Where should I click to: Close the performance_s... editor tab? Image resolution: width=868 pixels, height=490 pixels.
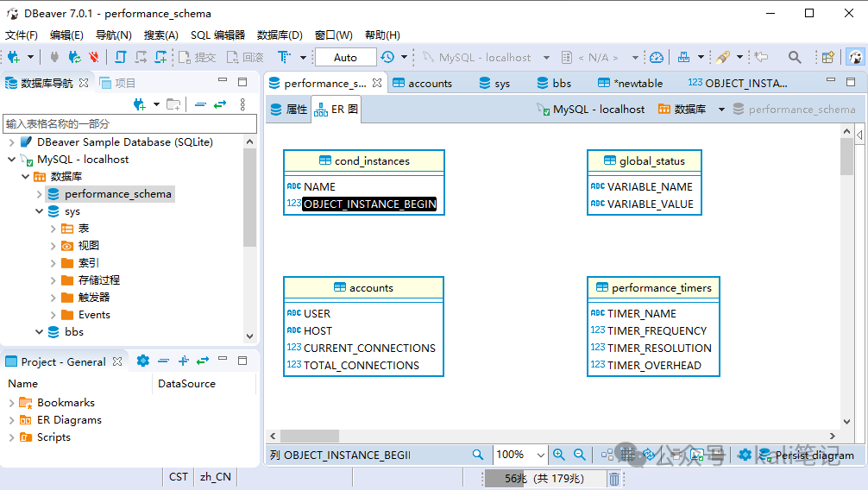377,83
